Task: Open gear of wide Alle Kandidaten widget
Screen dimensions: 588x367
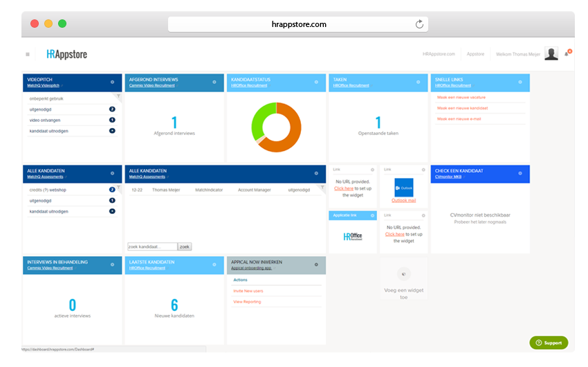Action: [316, 173]
